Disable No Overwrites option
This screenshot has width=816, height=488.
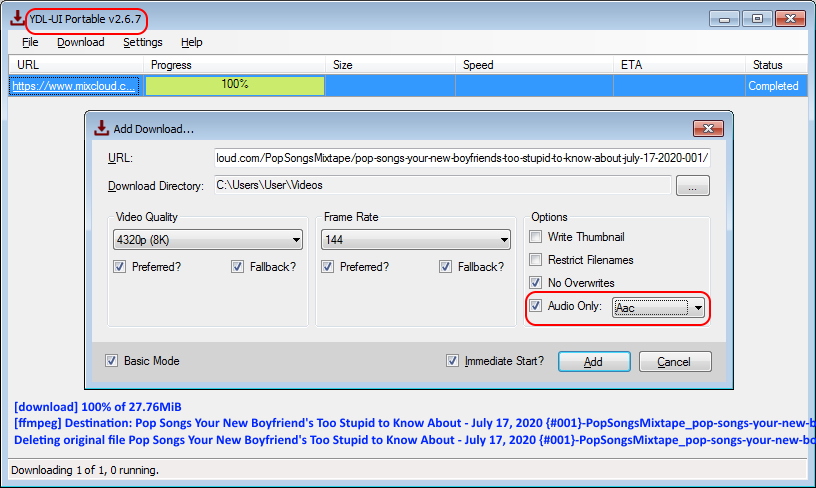[x=536, y=282]
